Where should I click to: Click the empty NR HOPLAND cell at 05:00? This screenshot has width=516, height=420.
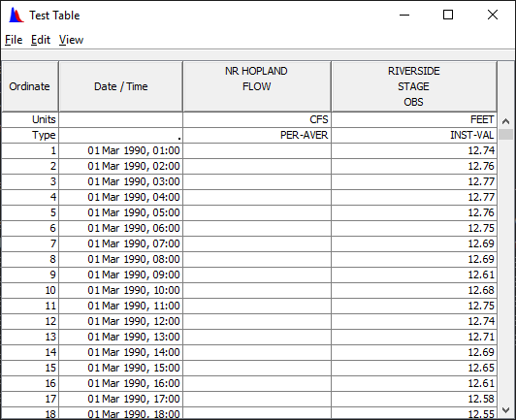click(x=257, y=212)
